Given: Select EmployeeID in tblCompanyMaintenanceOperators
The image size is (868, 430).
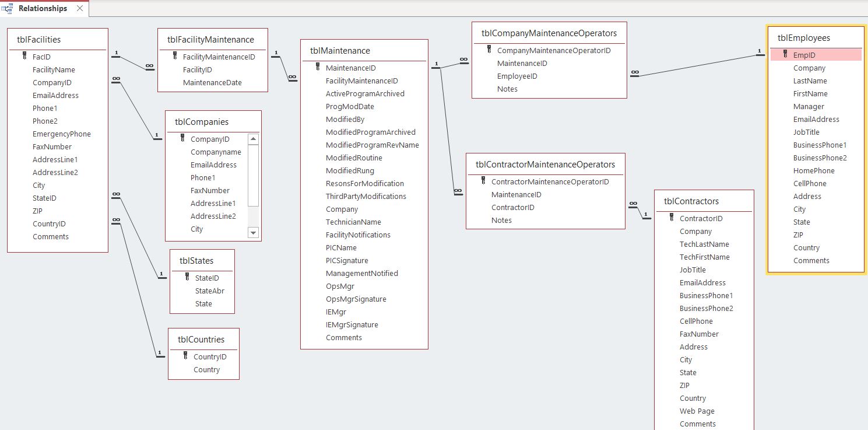Looking at the screenshot, I should point(517,76).
